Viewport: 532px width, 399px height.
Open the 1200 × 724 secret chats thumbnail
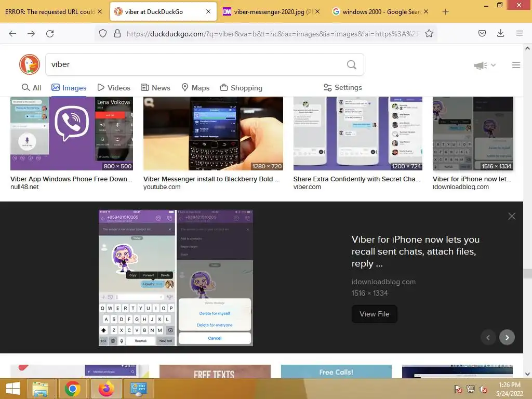coord(358,134)
